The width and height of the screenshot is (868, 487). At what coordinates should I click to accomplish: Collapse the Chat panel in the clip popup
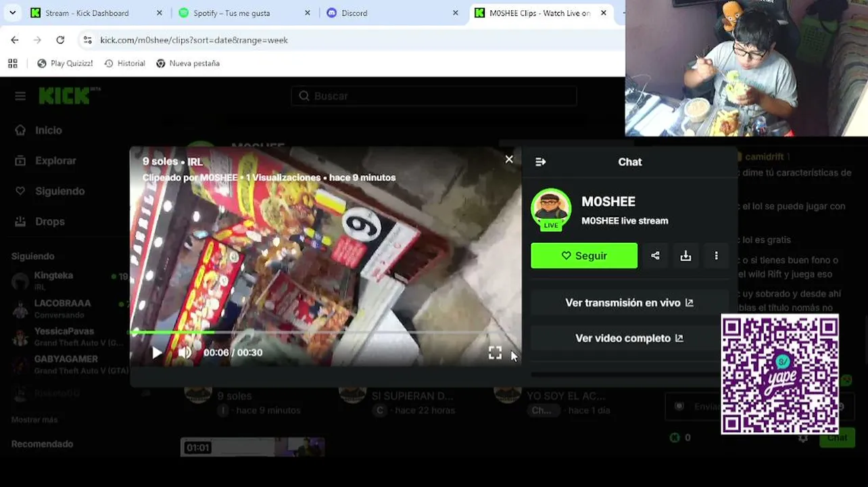point(540,162)
